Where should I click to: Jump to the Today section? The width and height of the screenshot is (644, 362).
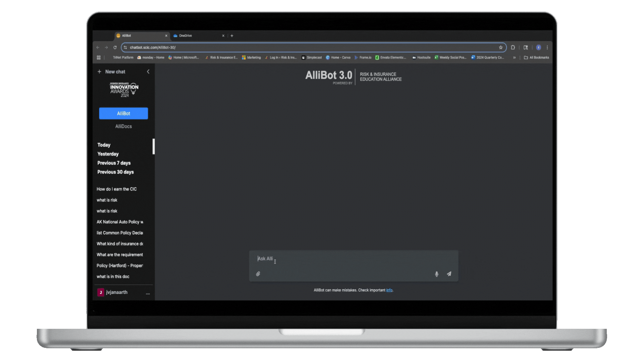point(104,145)
